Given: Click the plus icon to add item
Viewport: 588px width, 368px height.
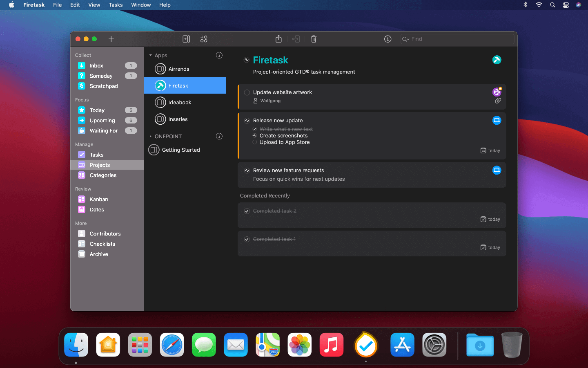Looking at the screenshot, I should click(111, 39).
